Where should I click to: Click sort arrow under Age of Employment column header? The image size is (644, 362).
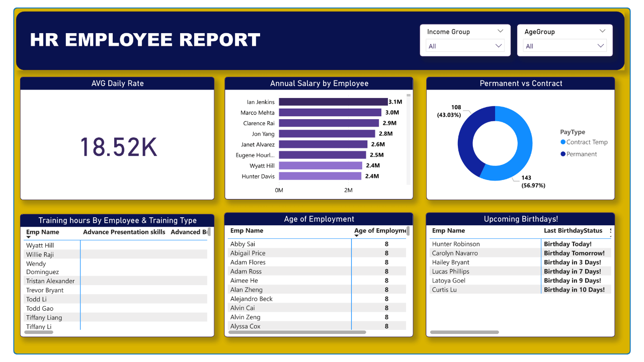[357, 236]
